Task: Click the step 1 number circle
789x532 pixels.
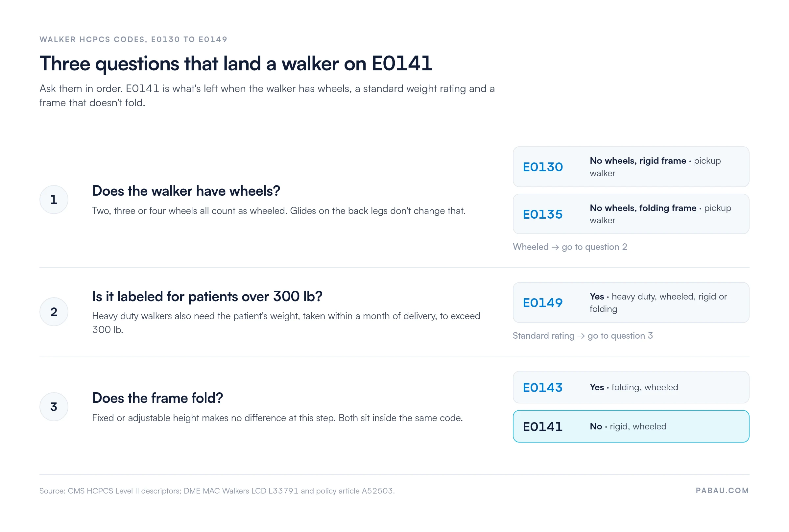Action: pyautogui.click(x=54, y=200)
